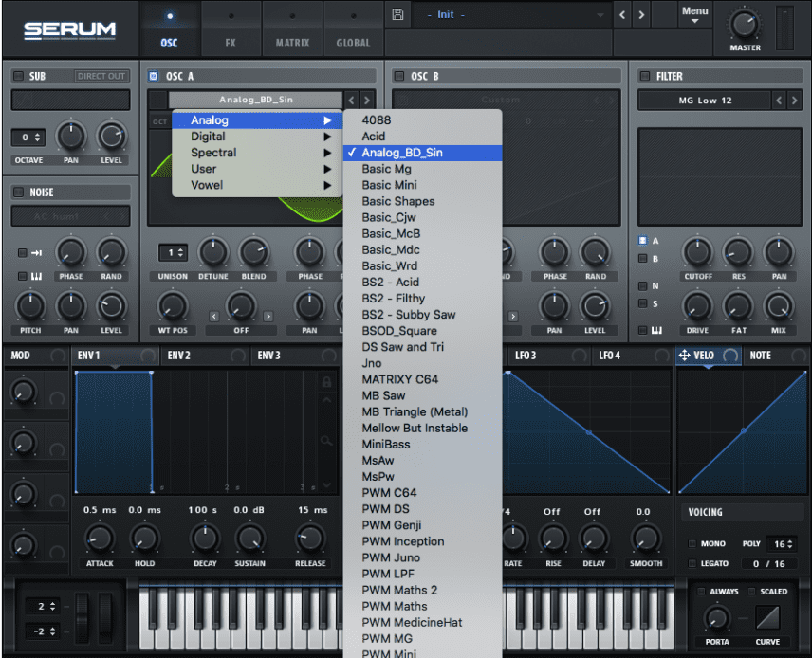Click the VELO drag-assign crosshair icon
812x658 pixels.
click(x=684, y=356)
